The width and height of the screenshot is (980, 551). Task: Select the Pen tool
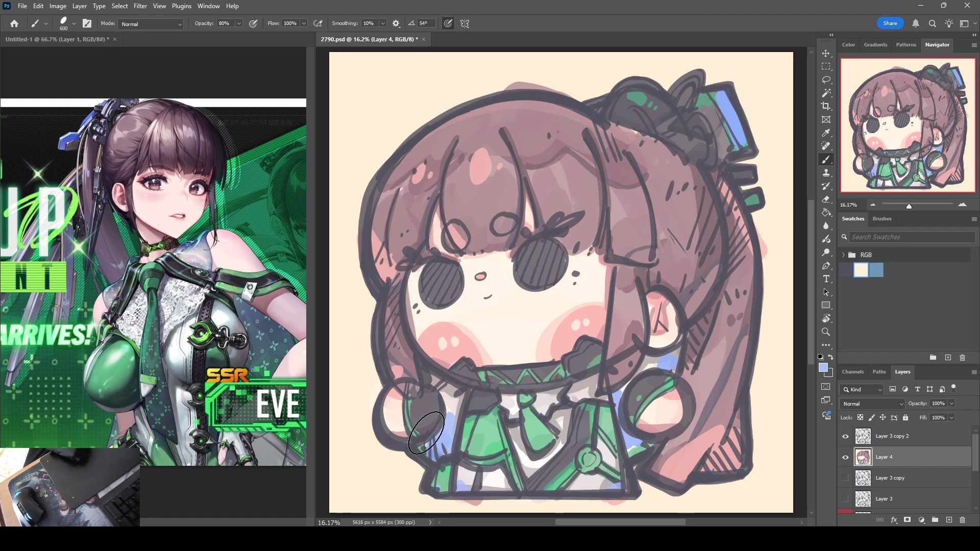tap(826, 266)
